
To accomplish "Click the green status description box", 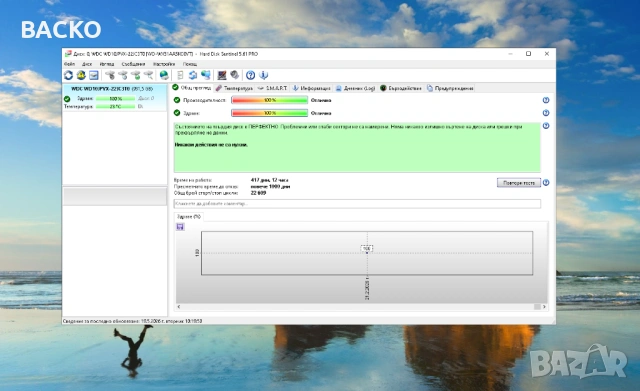I will [x=357, y=147].
